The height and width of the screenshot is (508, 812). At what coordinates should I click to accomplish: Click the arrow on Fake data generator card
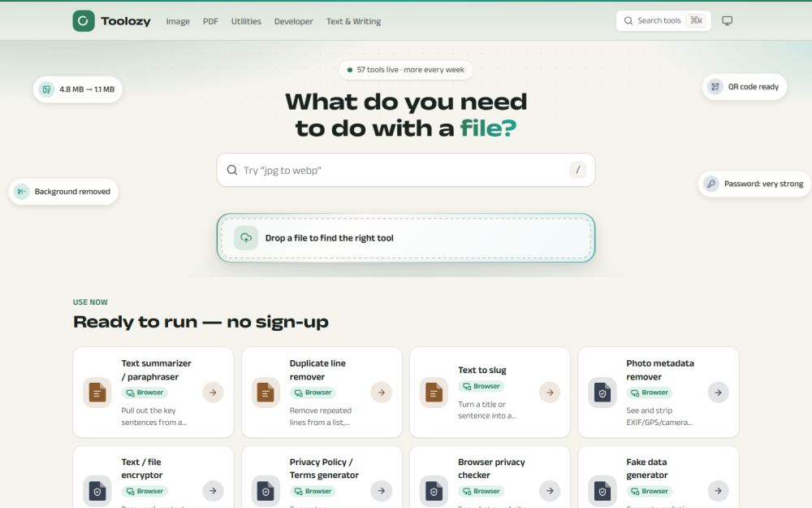[x=719, y=491]
